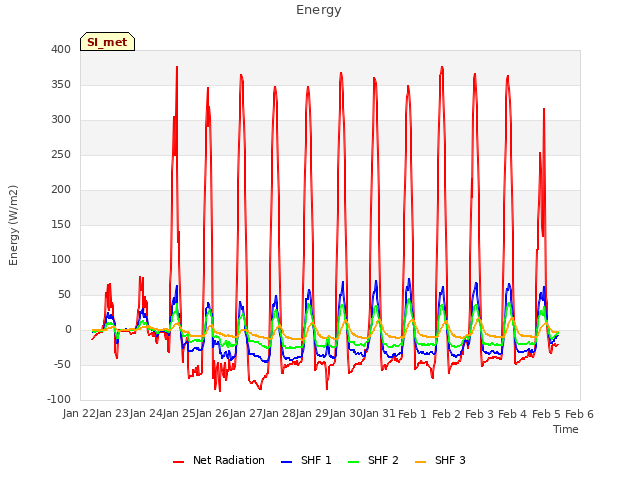Select the SHF 1 legend label
Viewport: 640px width, 480px height.
316,460
